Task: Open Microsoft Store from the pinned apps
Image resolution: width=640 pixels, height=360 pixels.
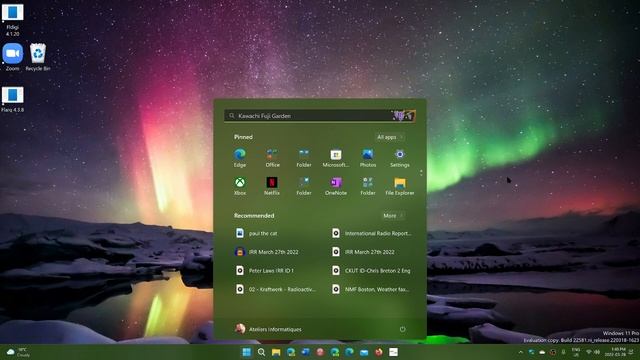Action: [x=336, y=158]
